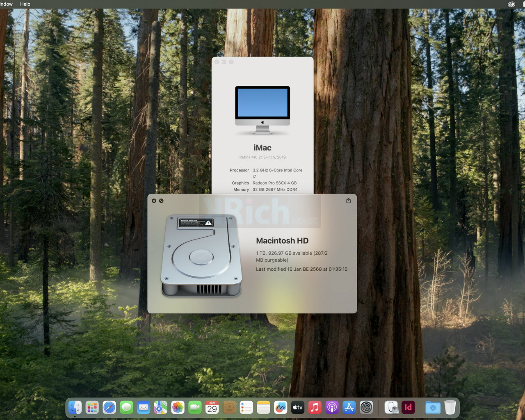Click the second round control beside the preview's close button
The height and width of the screenshot is (420, 525).
161,201
